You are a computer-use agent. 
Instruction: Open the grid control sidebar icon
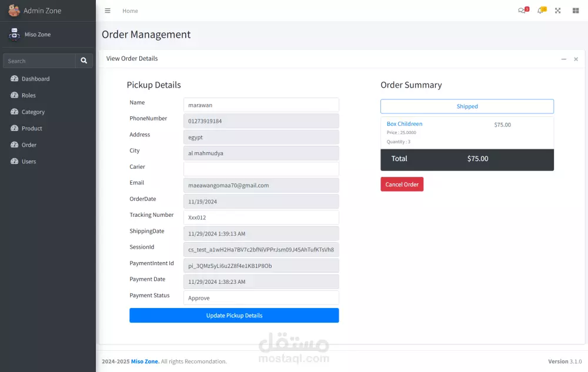(x=576, y=11)
